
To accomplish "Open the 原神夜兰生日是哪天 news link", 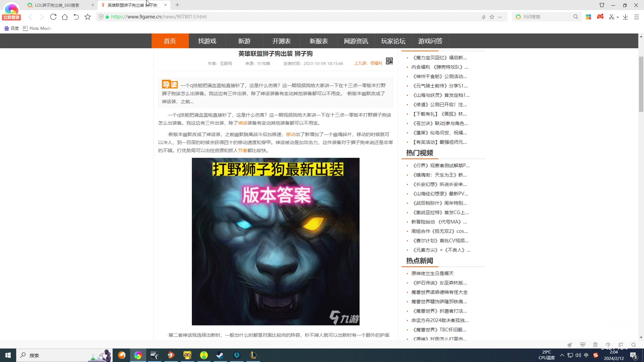I will tap(432, 273).
